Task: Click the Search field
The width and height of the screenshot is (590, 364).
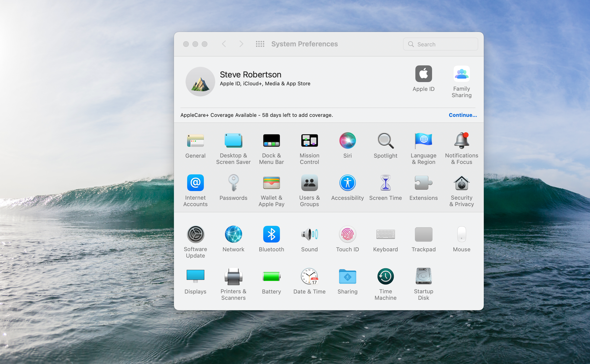Action: [440, 44]
